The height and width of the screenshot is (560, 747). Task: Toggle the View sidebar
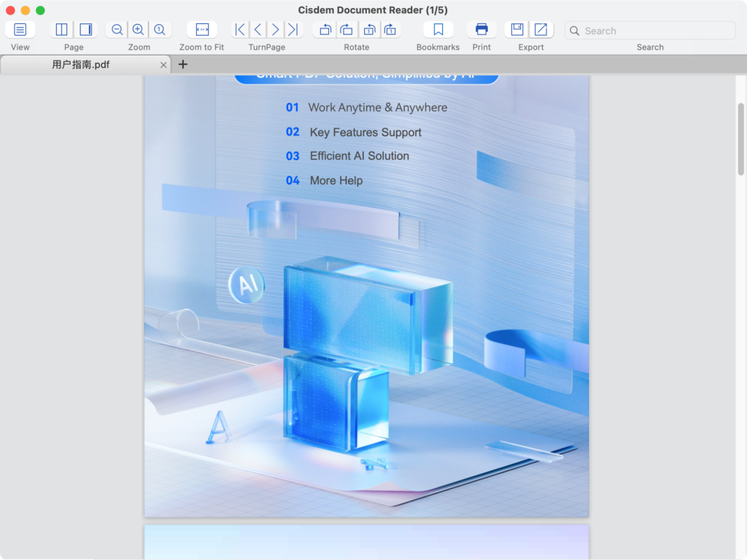tap(20, 29)
